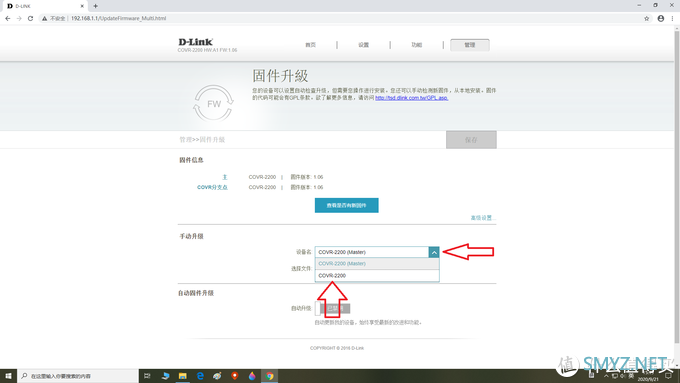
Task: Open the red map pin taskbar app
Action: coord(235,376)
